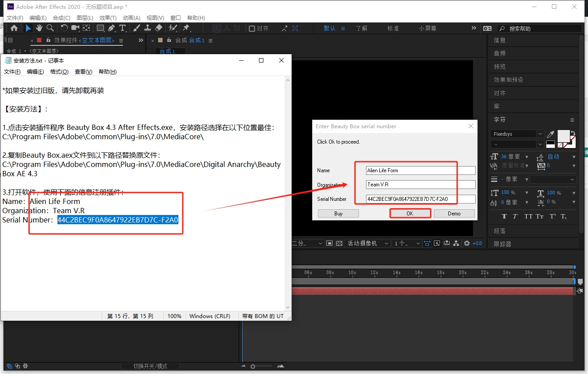The image size is (588, 374).
Task: Select the Unified Camera tool
Action: (x=75, y=28)
